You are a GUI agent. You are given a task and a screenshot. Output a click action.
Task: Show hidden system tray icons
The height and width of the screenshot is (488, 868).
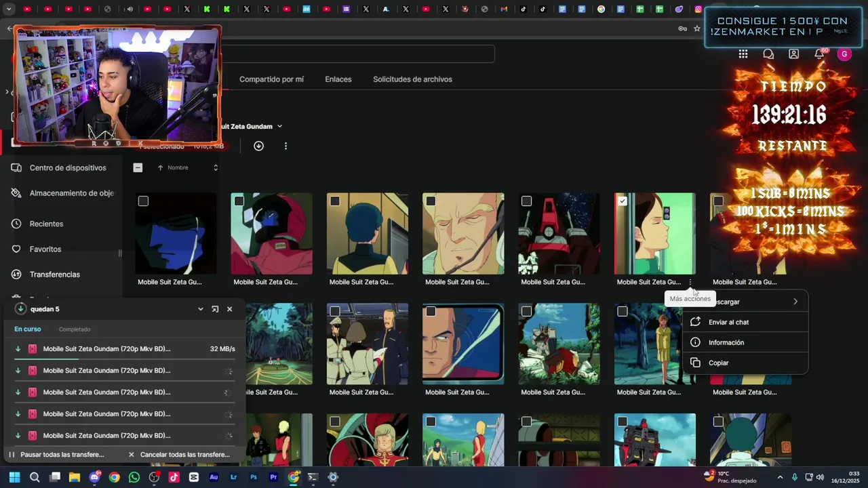click(x=780, y=477)
